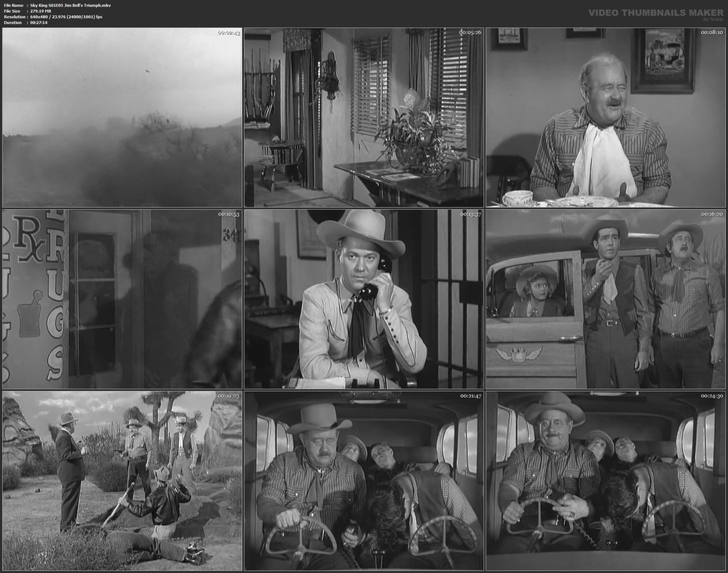The image size is (728, 573).
Task: Click the 00:10:53 timestamp label
Action: click(x=229, y=214)
